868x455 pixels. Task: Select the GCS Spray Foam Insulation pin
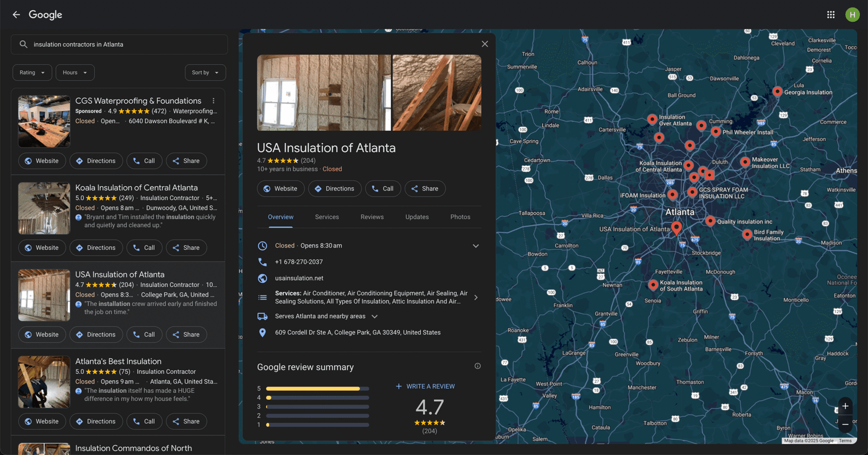pyautogui.click(x=692, y=192)
